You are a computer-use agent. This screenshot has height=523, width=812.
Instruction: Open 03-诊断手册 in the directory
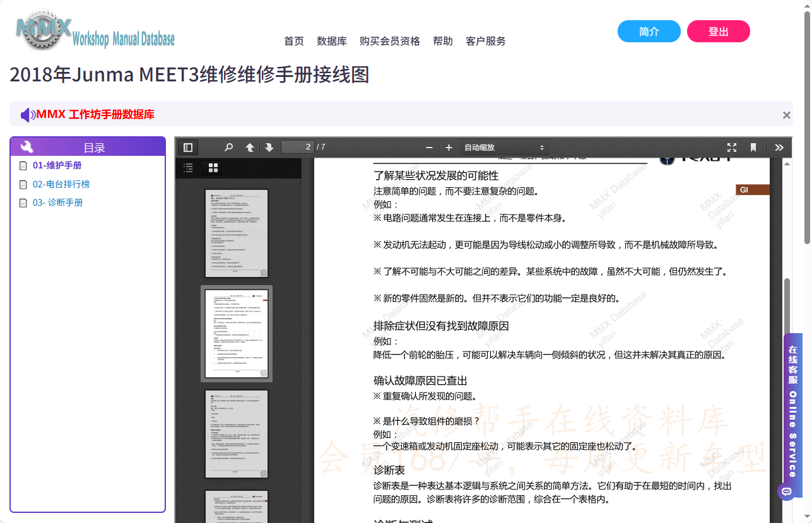pos(58,203)
